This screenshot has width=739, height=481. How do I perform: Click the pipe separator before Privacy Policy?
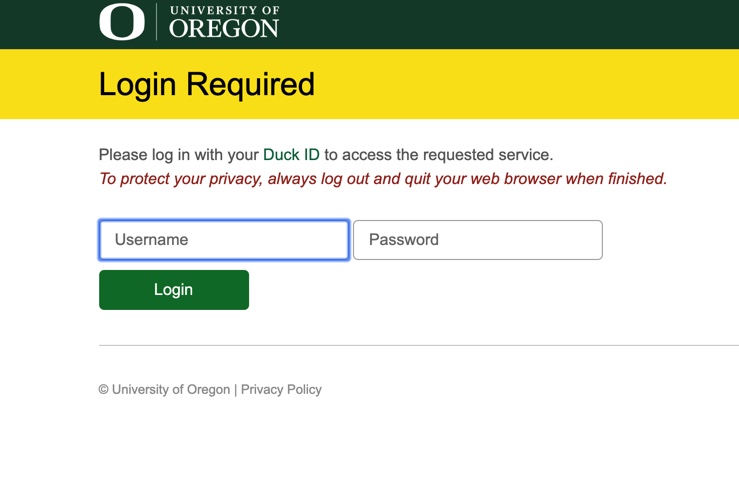coord(236,390)
